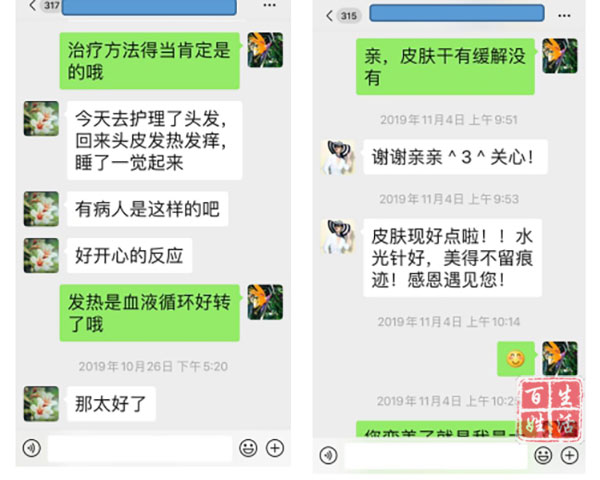Viewport: 600px width, 480px height.
Task: Select the message 有病人是这样的吧
Action: [x=147, y=209]
